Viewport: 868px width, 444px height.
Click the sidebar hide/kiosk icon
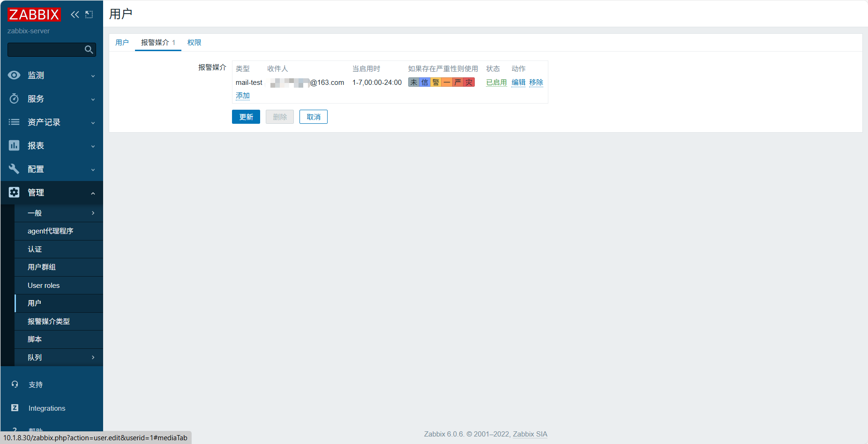point(89,15)
